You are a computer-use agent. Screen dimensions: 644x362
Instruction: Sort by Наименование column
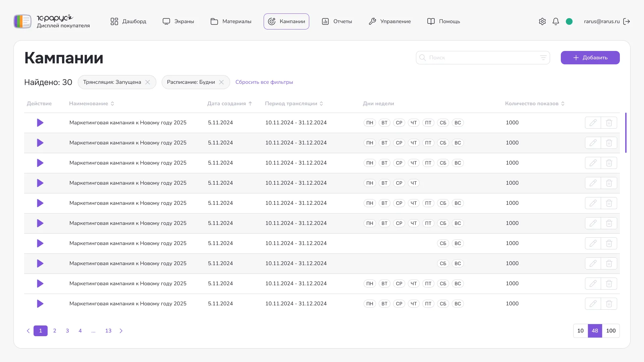(91, 104)
